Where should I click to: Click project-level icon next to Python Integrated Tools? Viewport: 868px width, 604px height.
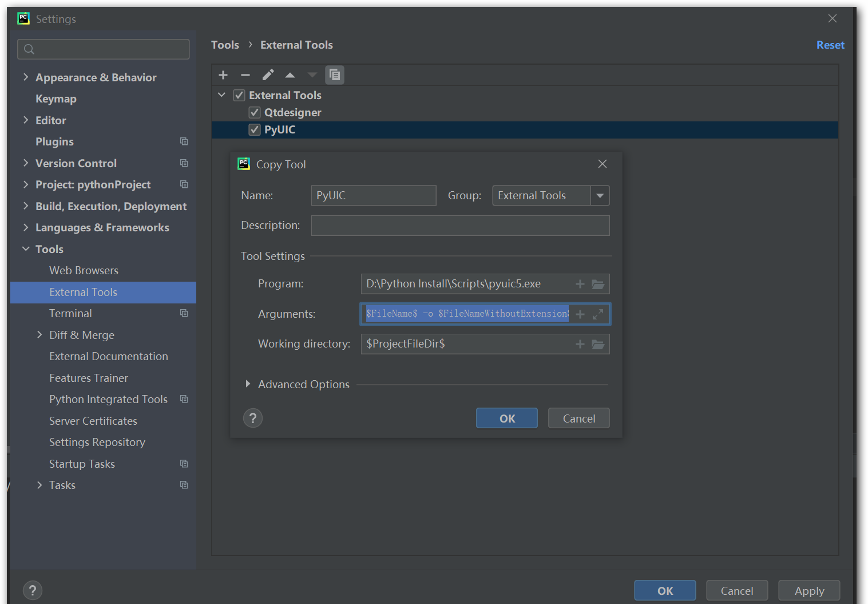pyautogui.click(x=184, y=399)
